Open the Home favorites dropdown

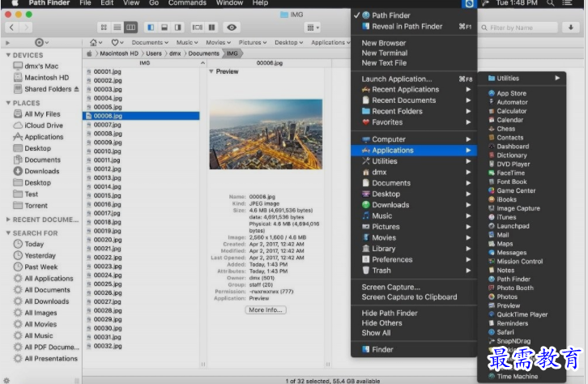[x=96, y=42]
